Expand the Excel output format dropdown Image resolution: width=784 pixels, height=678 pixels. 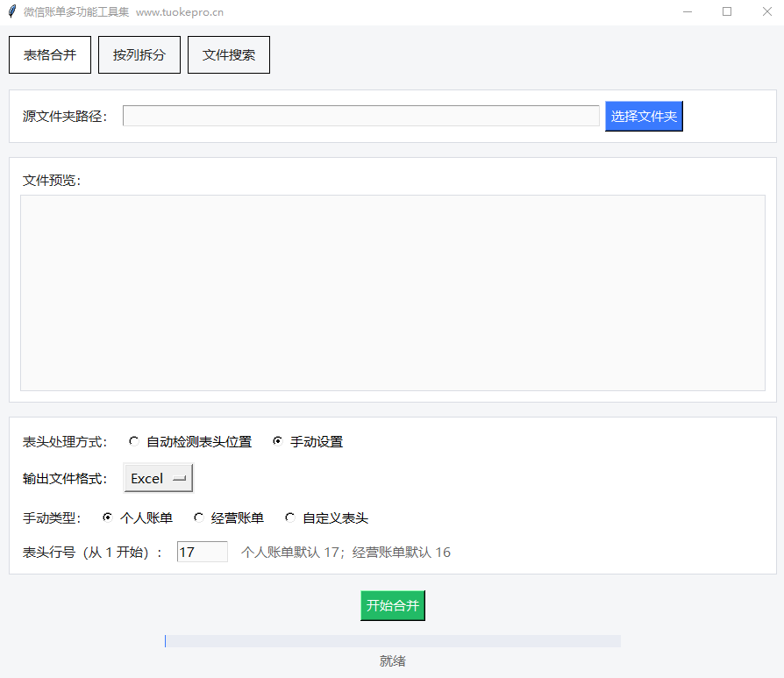159,478
